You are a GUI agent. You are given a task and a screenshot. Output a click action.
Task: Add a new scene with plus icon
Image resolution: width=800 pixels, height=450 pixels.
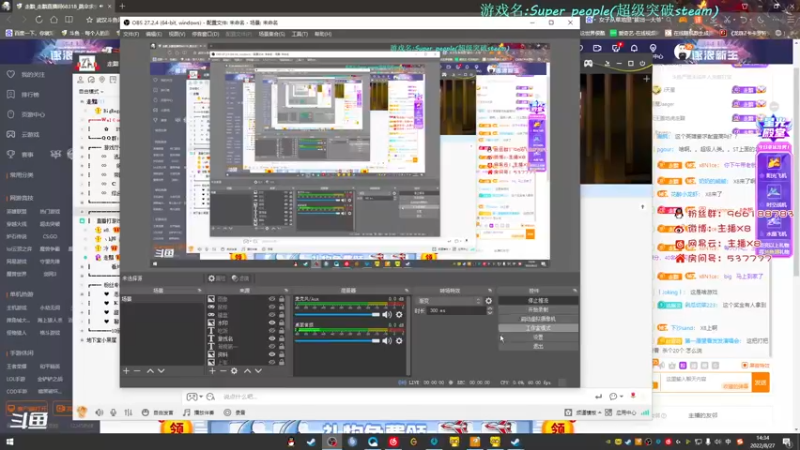pyautogui.click(x=126, y=371)
